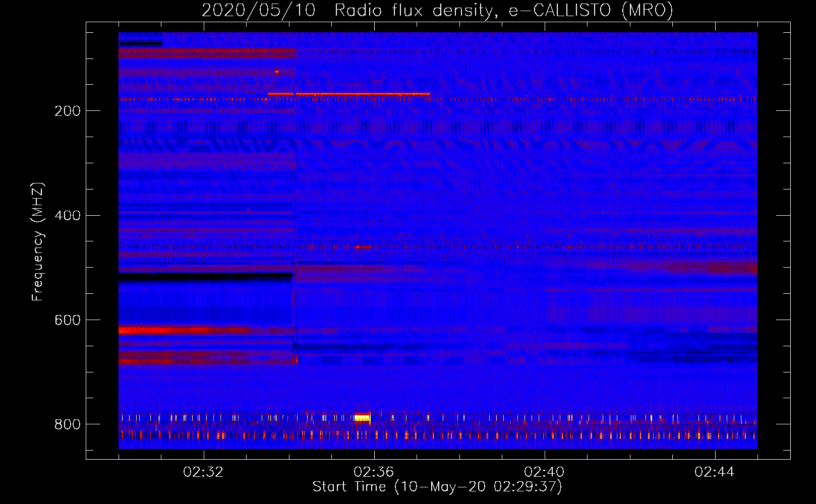The width and height of the screenshot is (816, 504).
Task: Click the 02:36 time tick label
Action: (374, 472)
